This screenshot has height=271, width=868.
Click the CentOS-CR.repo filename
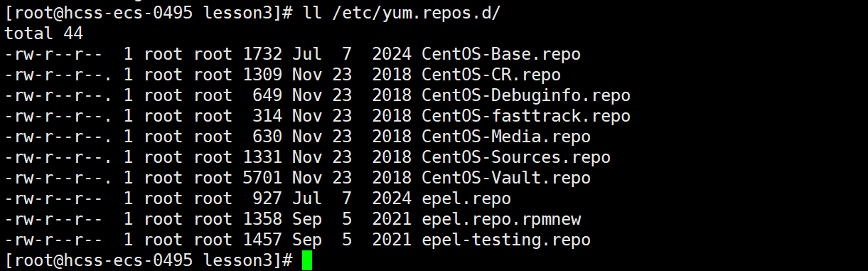[491, 75]
